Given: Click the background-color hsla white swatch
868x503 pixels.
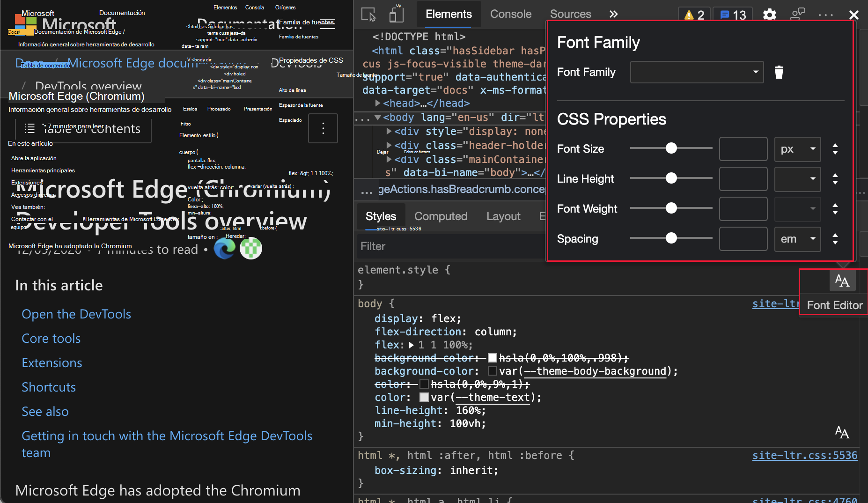Looking at the screenshot, I should pos(492,358).
